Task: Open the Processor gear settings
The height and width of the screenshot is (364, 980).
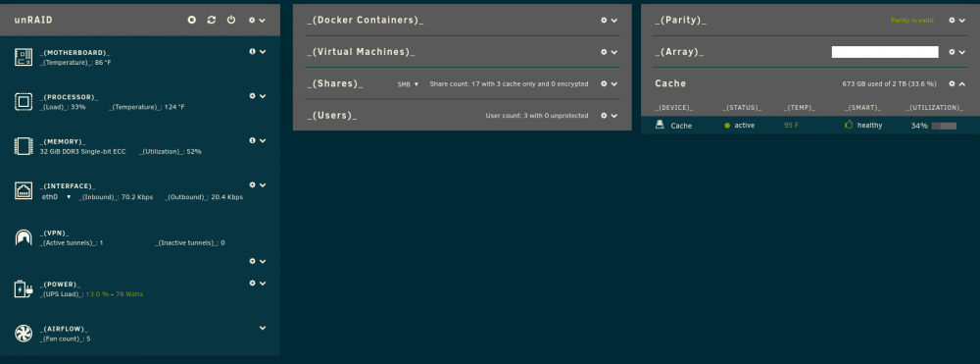Action: point(253,96)
